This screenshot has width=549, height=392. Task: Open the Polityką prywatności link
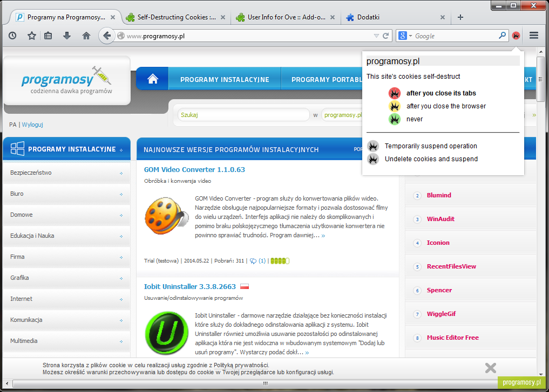pyautogui.click(x=241, y=365)
